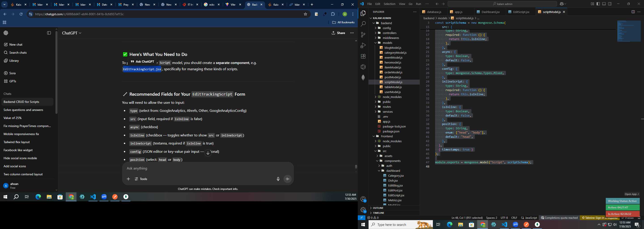Open Extensions view in activity bar

pos(363,56)
